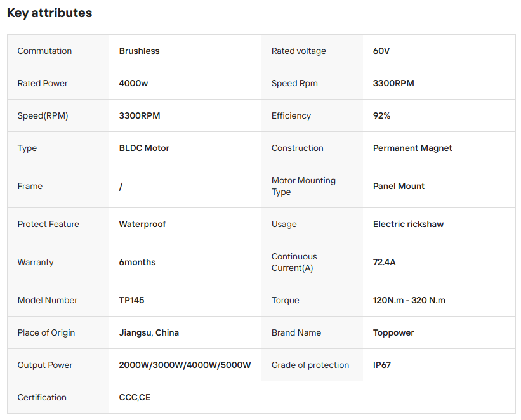This screenshot has height=420, width=521.
Task: Click the Key attributes heading
Action: click(x=49, y=13)
